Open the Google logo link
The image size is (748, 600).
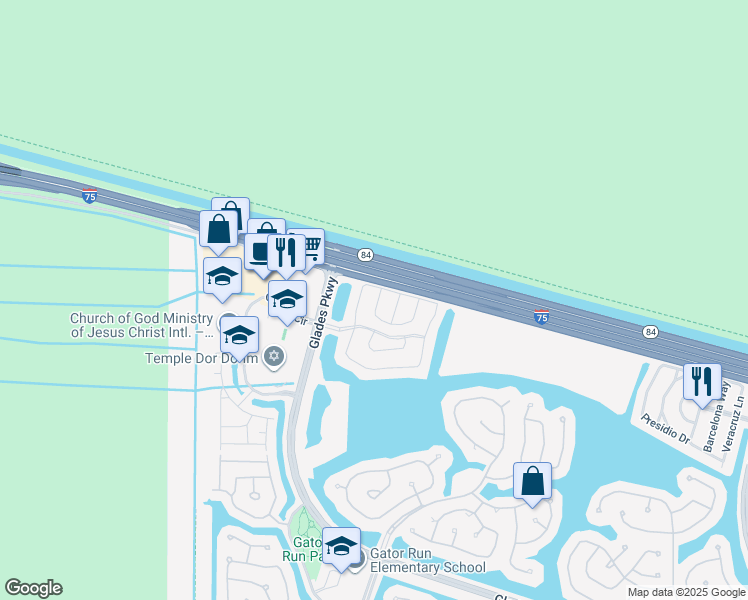pos(33,588)
